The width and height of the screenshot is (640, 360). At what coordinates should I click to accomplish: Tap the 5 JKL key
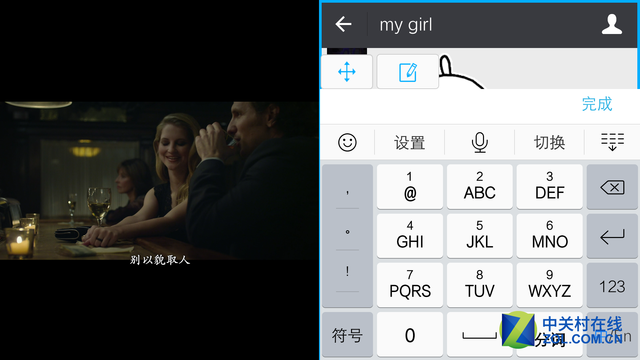pos(480,236)
